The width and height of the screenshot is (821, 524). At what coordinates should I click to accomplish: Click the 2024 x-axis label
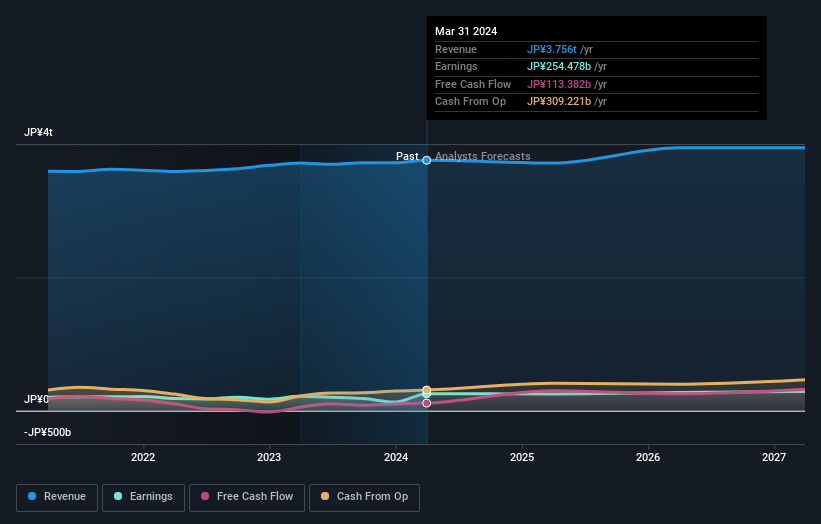(x=396, y=457)
